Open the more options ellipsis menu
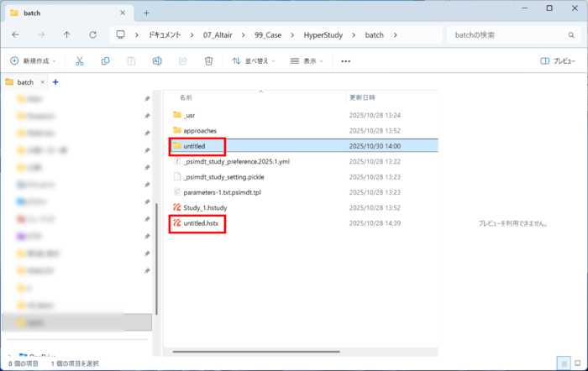 click(x=345, y=61)
